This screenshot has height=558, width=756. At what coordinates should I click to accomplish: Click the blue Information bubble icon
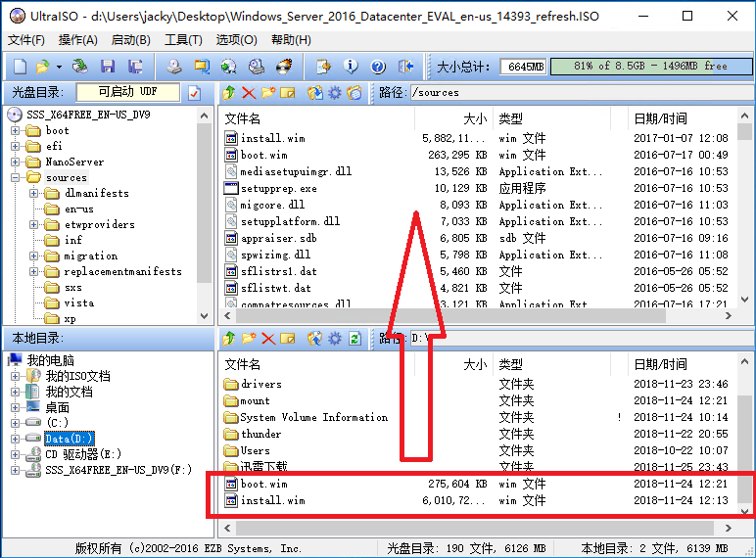click(351, 66)
